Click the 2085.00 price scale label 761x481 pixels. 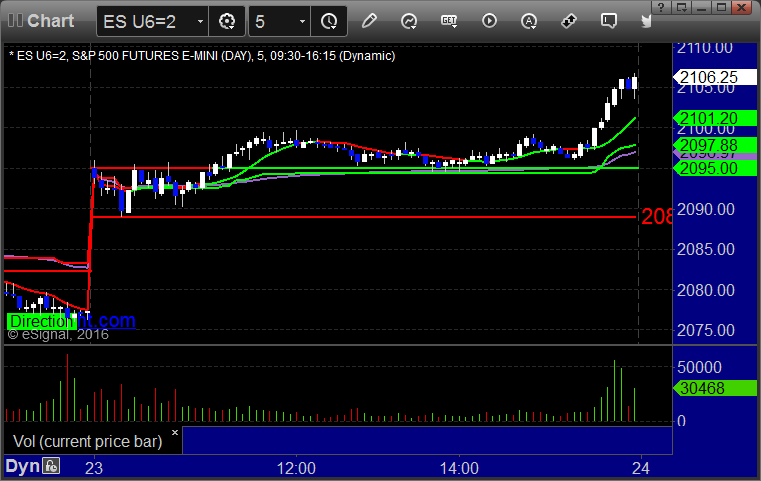point(706,249)
